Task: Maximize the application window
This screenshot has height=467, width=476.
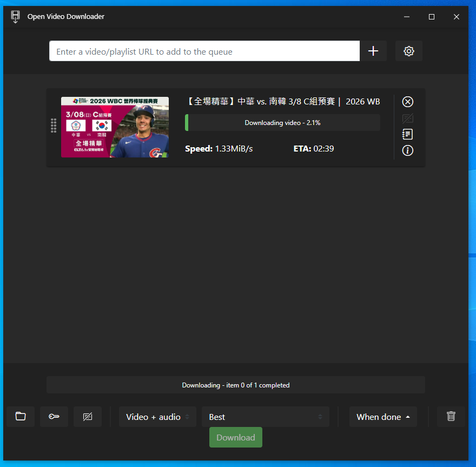Action: coord(431,16)
